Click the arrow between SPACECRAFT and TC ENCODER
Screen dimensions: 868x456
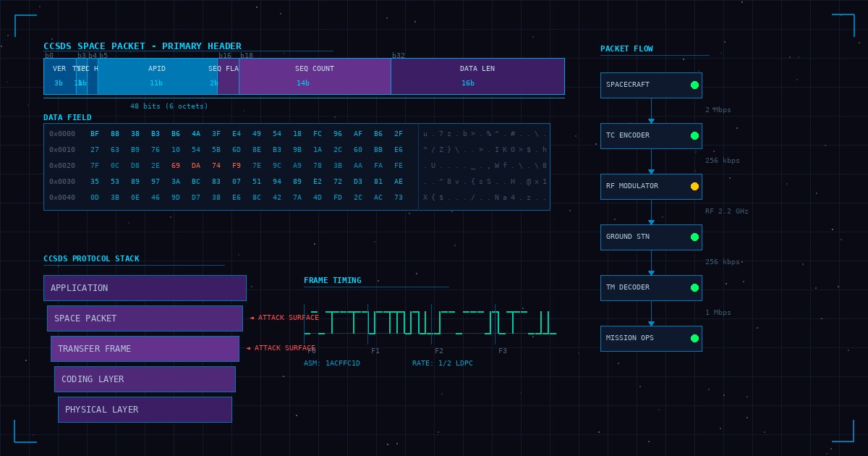point(651,120)
